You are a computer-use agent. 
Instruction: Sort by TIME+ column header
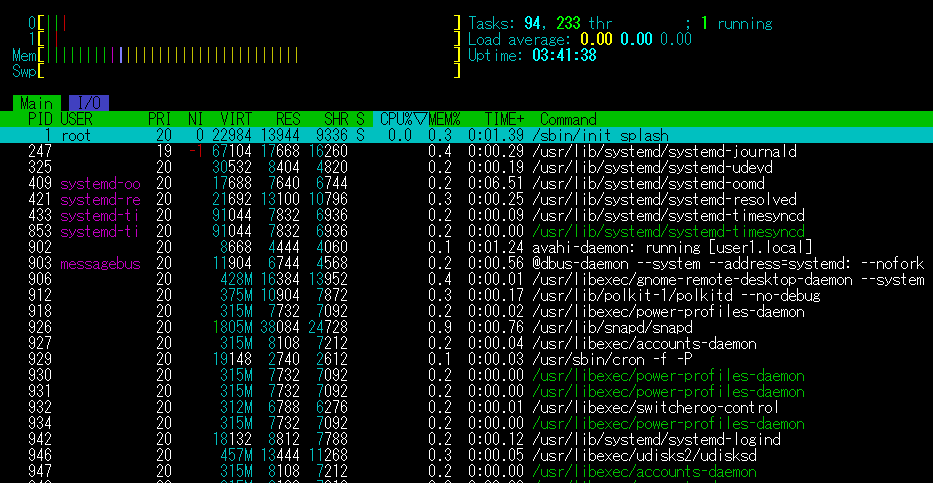pyautogui.click(x=504, y=119)
